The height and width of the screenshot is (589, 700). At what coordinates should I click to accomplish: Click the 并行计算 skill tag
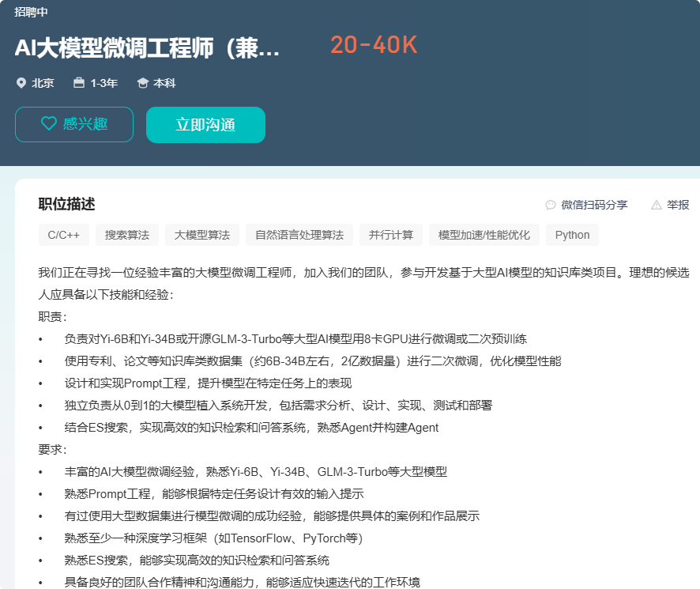point(390,234)
